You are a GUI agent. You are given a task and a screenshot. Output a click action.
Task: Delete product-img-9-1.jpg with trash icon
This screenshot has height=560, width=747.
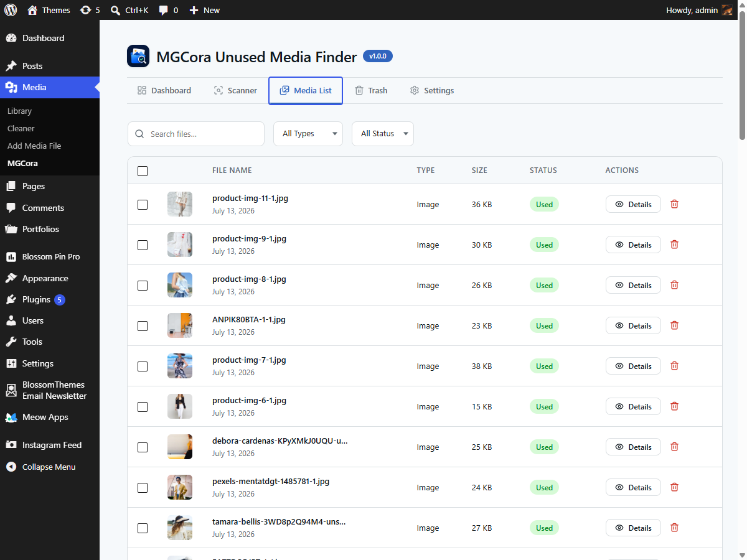pyautogui.click(x=674, y=245)
